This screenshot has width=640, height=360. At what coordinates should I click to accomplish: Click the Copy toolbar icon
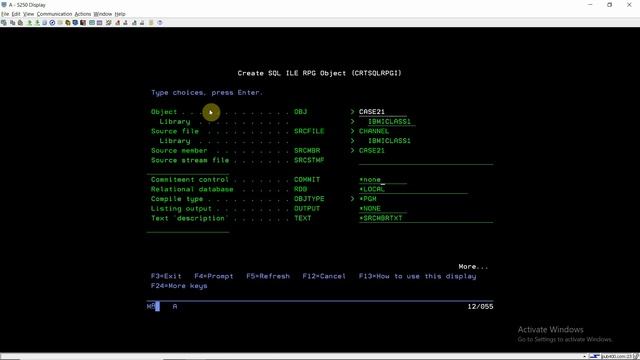12,23
